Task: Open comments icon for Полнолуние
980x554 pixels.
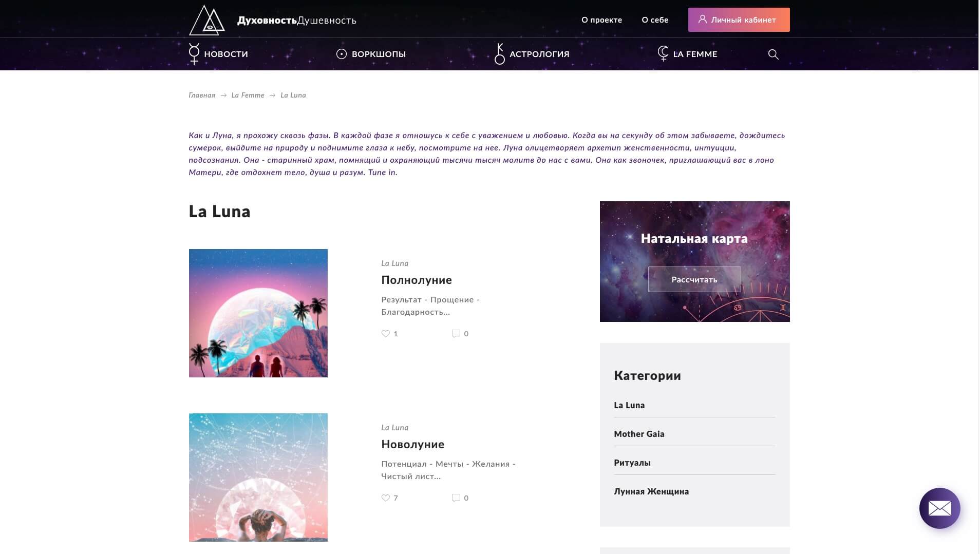Action: click(x=456, y=333)
